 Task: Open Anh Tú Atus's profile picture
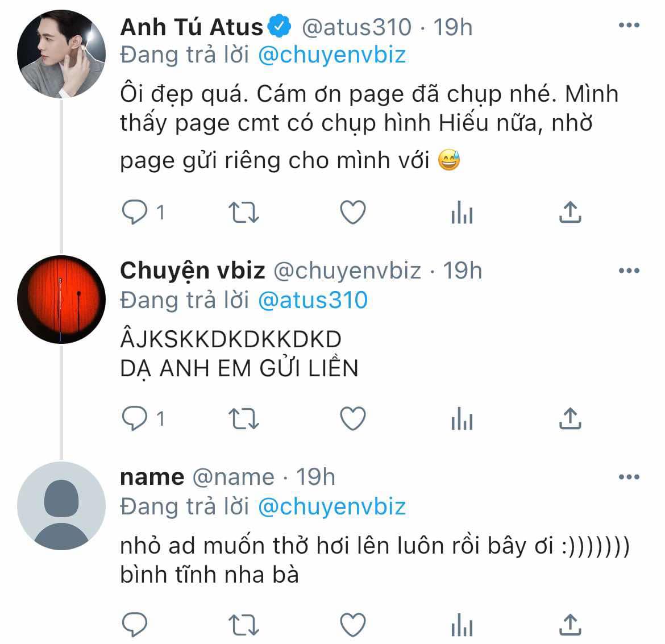point(61,54)
